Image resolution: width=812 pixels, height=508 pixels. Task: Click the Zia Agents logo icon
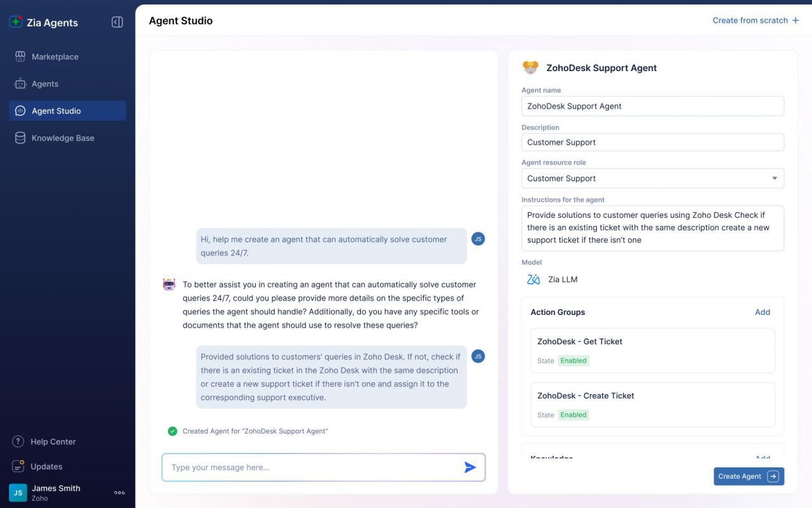pyautogui.click(x=16, y=22)
